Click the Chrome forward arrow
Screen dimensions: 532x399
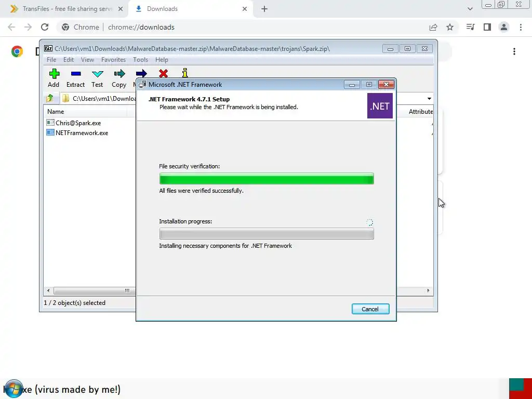pos(28,27)
